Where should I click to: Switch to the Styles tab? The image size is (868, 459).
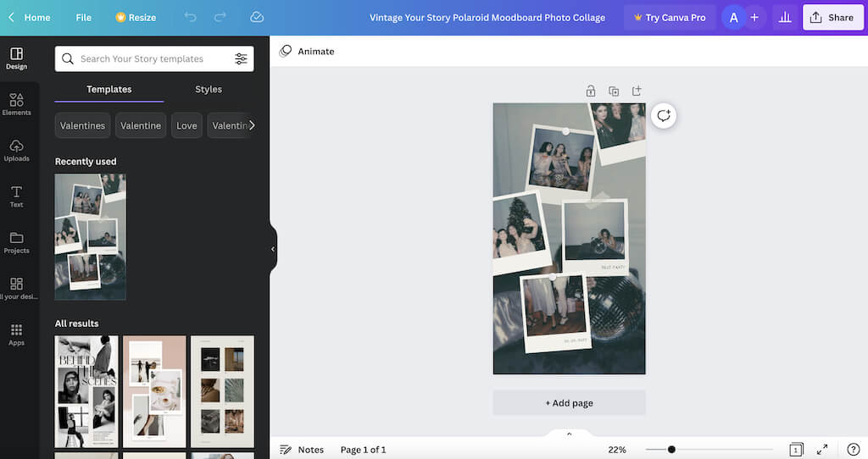coord(209,89)
